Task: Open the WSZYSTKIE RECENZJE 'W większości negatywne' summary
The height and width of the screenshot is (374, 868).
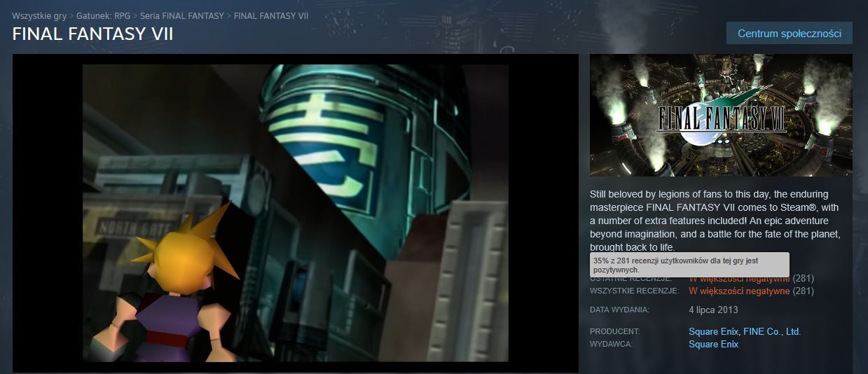Action: [x=739, y=291]
